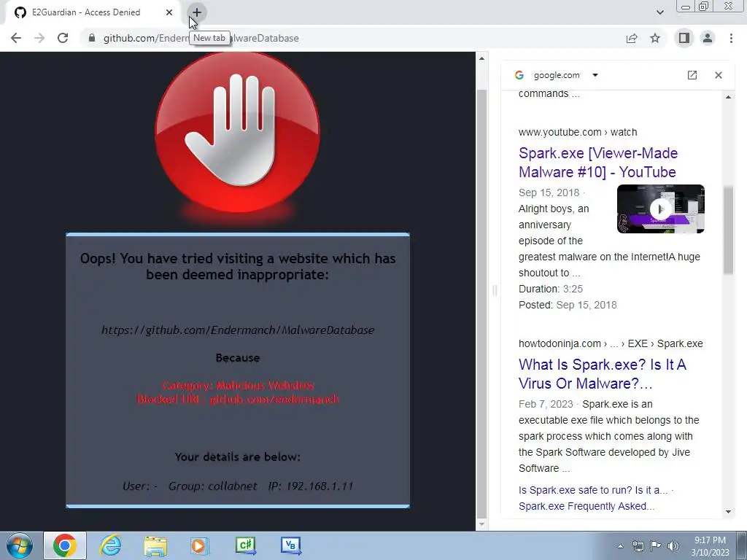Image resolution: width=747 pixels, height=560 pixels.
Task: Open the C# taskbar application icon
Action: pyautogui.click(x=245, y=545)
